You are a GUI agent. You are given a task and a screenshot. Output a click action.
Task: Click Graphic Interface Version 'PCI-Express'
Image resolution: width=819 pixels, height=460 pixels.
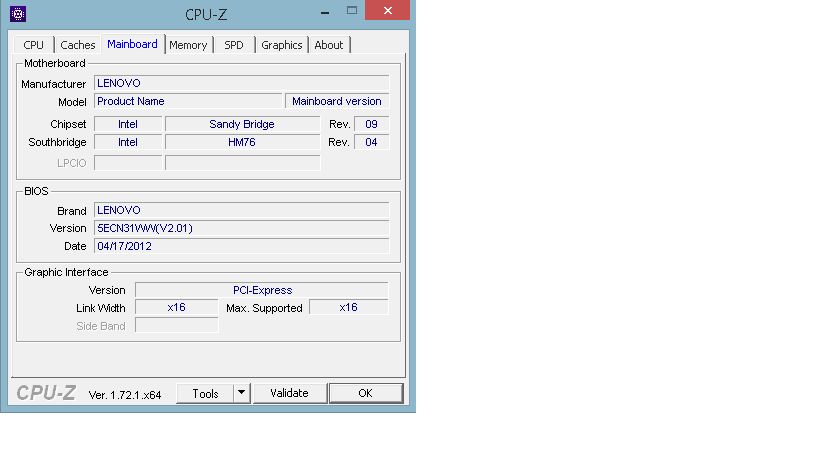[x=262, y=290]
